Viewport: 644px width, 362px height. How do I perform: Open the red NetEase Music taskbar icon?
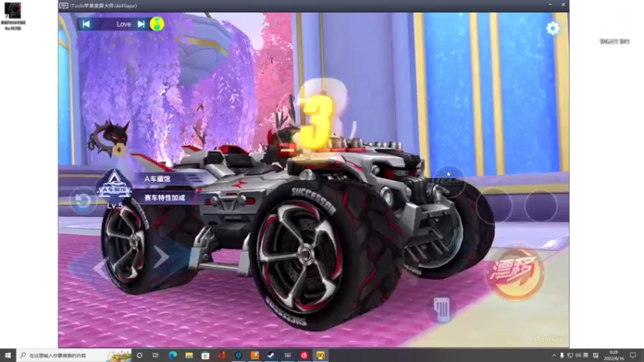(304, 355)
